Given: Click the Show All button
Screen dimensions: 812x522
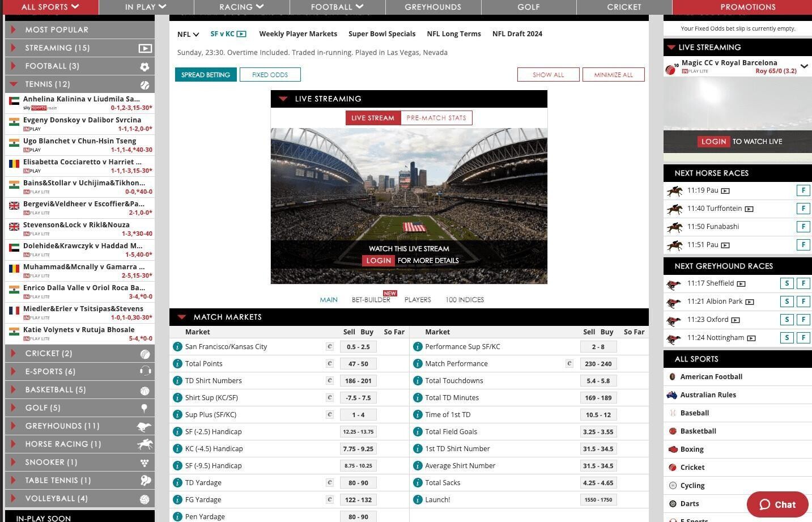Looking at the screenshot, I should tap(549, 75).
